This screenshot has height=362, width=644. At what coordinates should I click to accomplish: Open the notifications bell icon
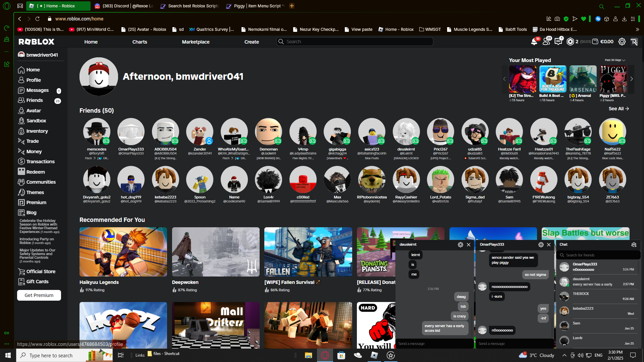pyautogui.click(x=534, y=42)
